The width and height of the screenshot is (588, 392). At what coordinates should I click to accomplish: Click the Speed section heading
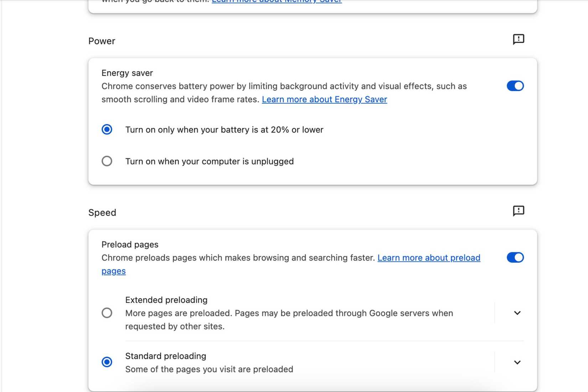click(x=102, y=212)
